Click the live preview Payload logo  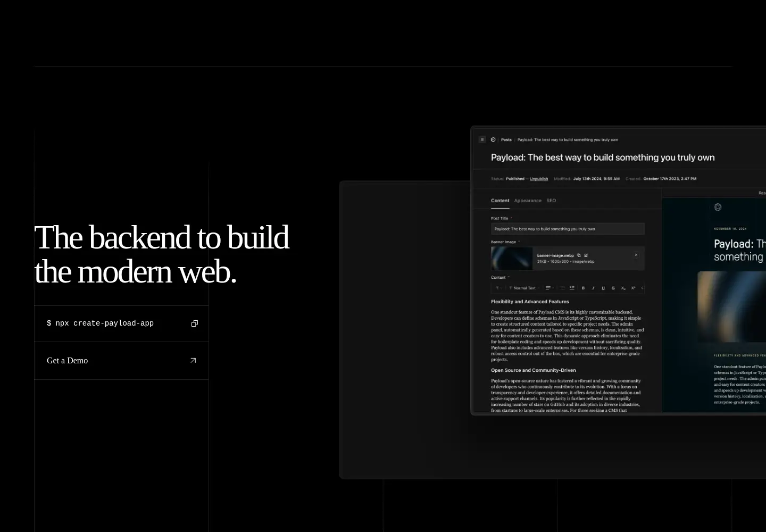coord(718,207)
